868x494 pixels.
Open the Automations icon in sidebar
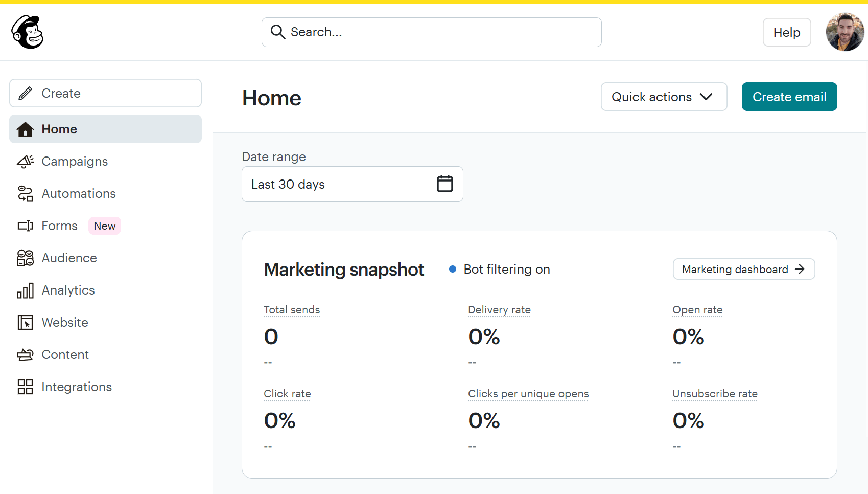pos(25,193)
